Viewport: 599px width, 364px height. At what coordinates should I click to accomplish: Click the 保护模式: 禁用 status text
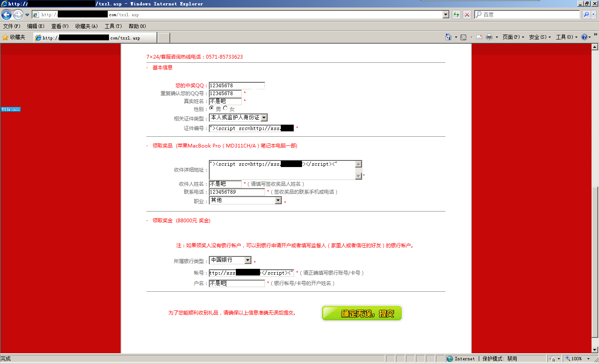pos(500,359)
